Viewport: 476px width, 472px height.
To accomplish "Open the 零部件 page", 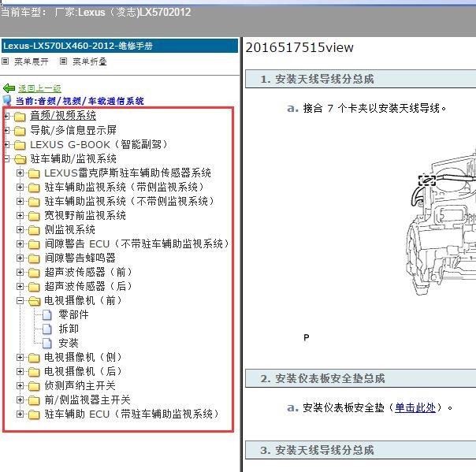I will 73,314.
